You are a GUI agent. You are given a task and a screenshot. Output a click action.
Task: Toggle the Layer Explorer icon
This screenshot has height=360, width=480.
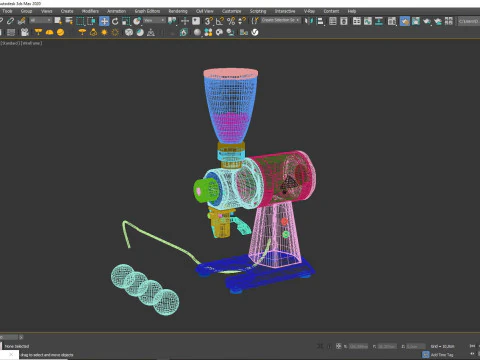click(344, 21)
